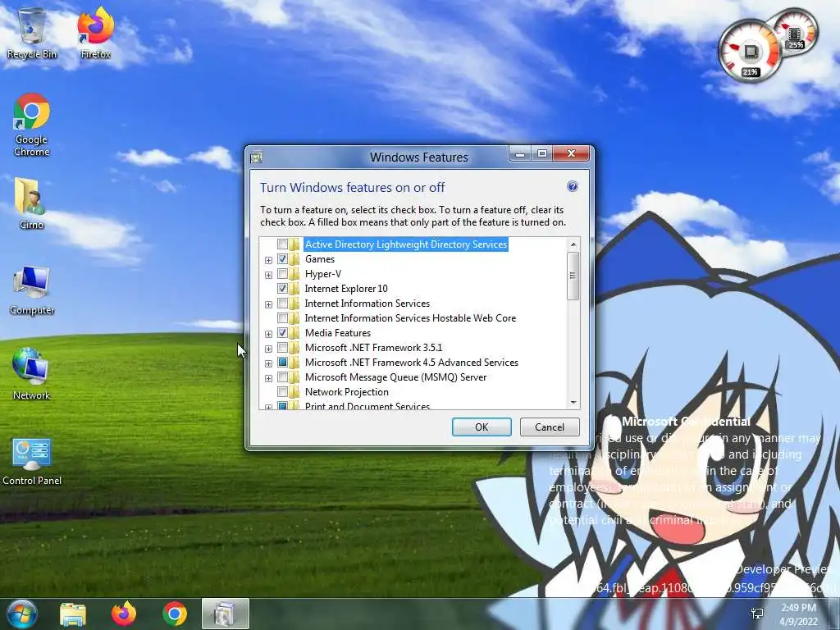Check Microsoft .NET Framework 3.5.1 checkbox

coord(282,348)
